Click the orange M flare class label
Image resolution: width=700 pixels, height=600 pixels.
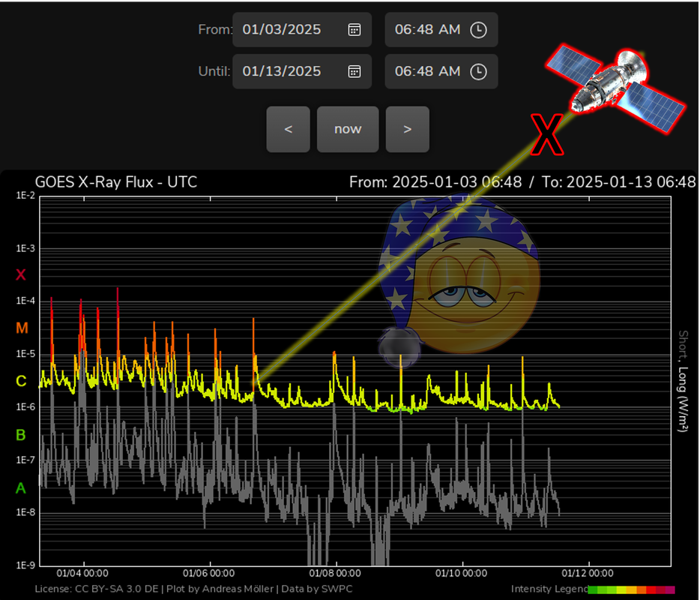(22, 328)
